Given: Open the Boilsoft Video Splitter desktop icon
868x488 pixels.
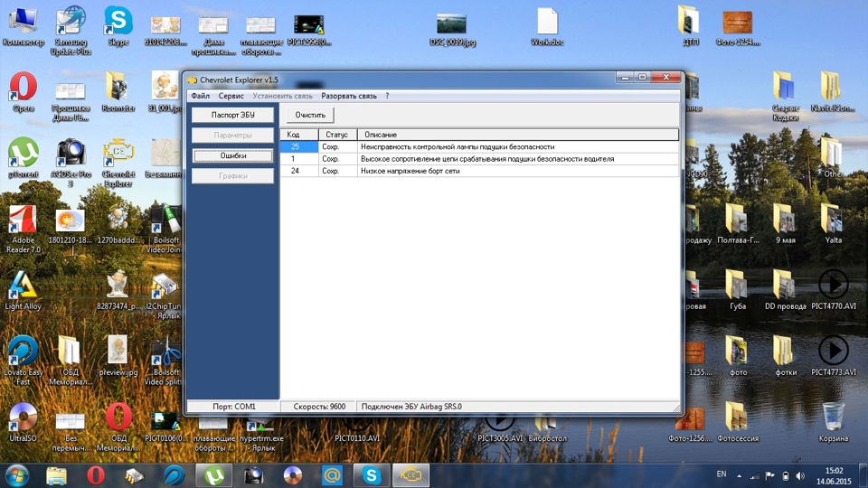Looking at the screenshot, I should coord(165,361).
